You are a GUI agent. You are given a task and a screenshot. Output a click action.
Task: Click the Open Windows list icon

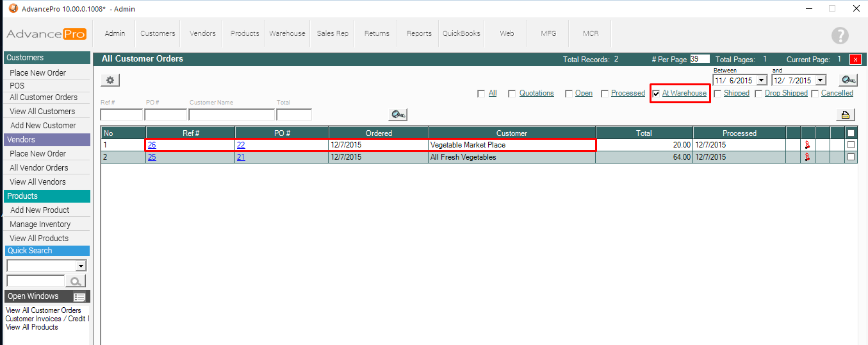79,297
